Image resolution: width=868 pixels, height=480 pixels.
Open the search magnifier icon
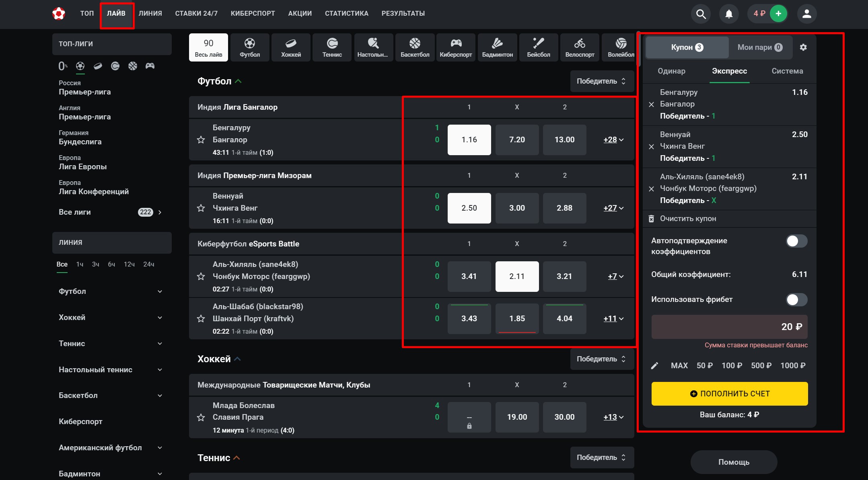pyautogui.click(x=701, y=14)
